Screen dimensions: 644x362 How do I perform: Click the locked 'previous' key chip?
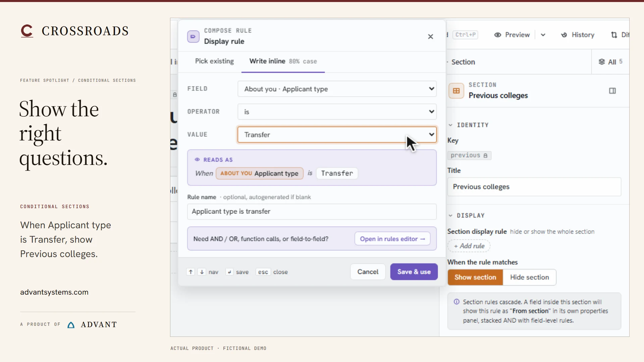(469, 156)
